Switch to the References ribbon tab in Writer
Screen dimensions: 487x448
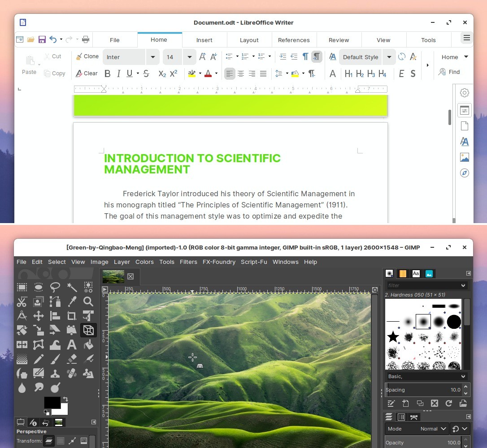click(x=294, y=40)
